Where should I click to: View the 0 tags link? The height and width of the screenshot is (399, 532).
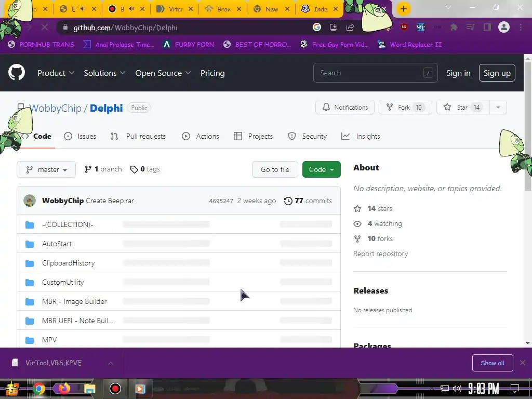145,169
